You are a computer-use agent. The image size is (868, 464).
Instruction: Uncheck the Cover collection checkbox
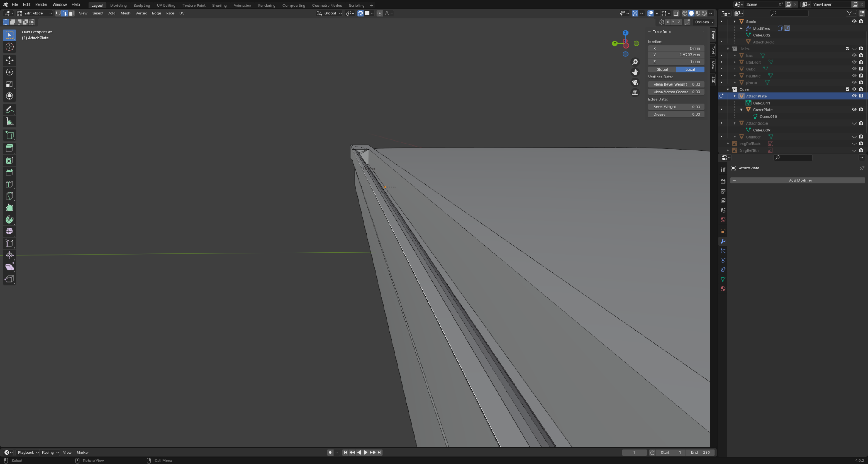(847, 89)
